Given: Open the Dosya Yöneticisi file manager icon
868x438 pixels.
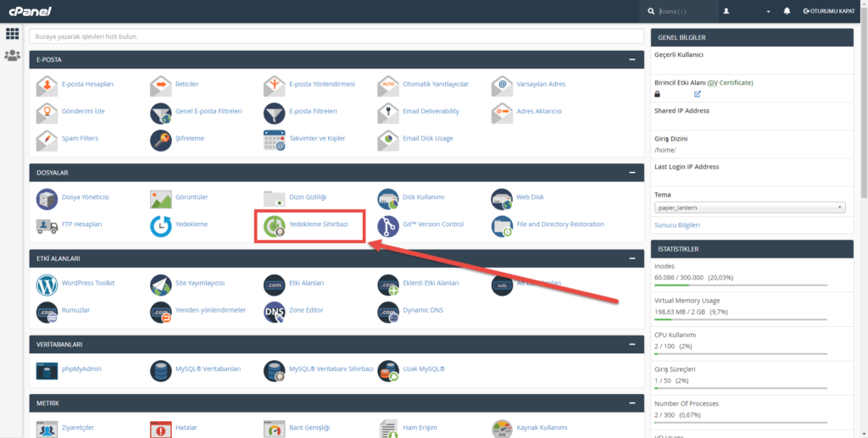Looking at the screenshot, I should tap(47, 198).
